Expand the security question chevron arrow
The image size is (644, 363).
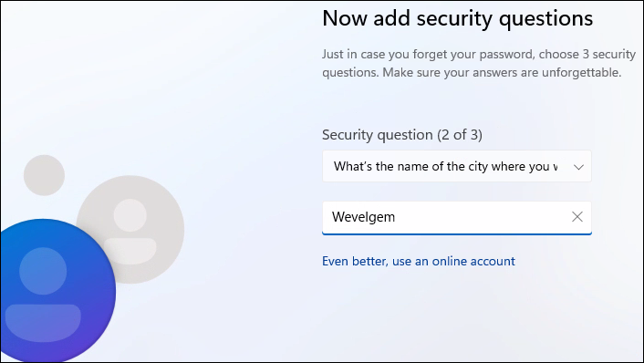click(578, 167)
